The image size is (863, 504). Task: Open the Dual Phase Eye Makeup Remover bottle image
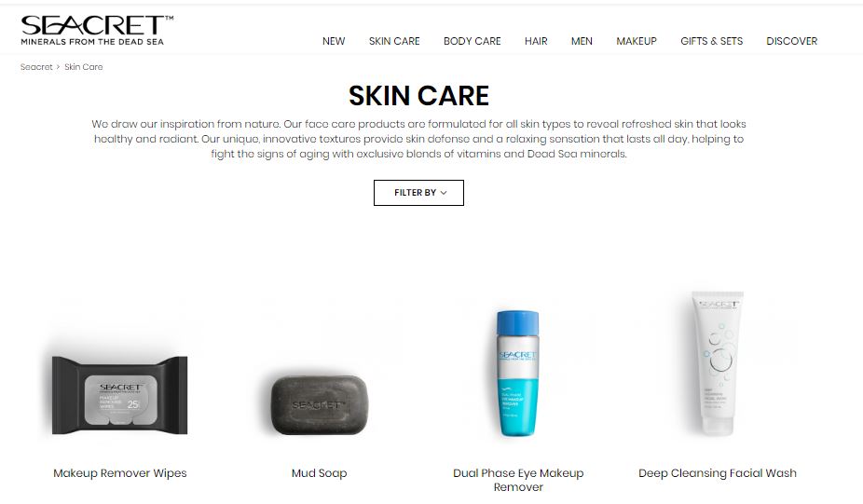518,374
